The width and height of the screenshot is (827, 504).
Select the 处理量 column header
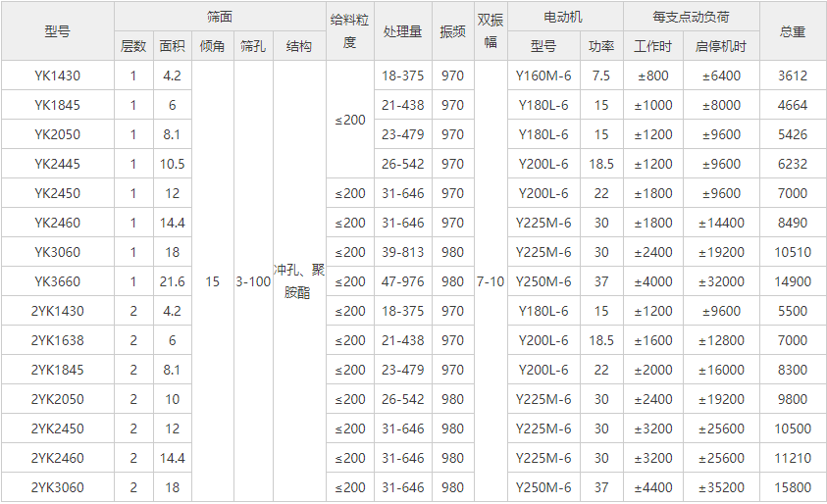pos(403,31)
